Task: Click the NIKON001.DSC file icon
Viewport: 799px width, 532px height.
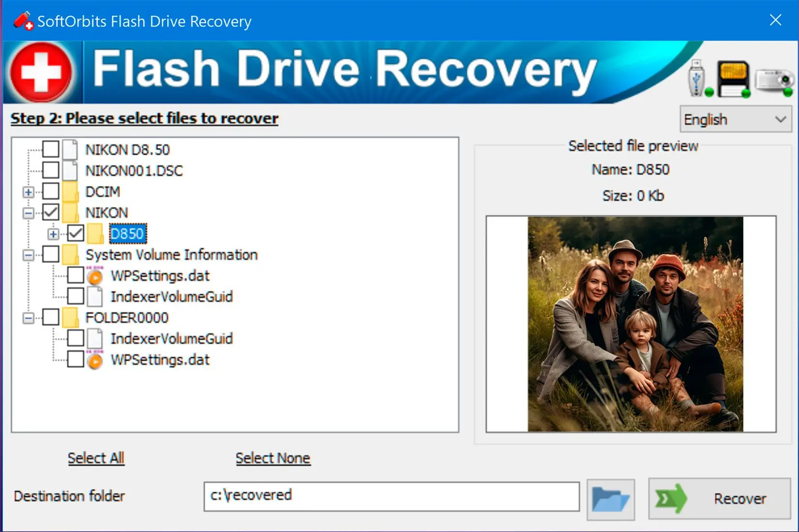Action: pos(70,170)
